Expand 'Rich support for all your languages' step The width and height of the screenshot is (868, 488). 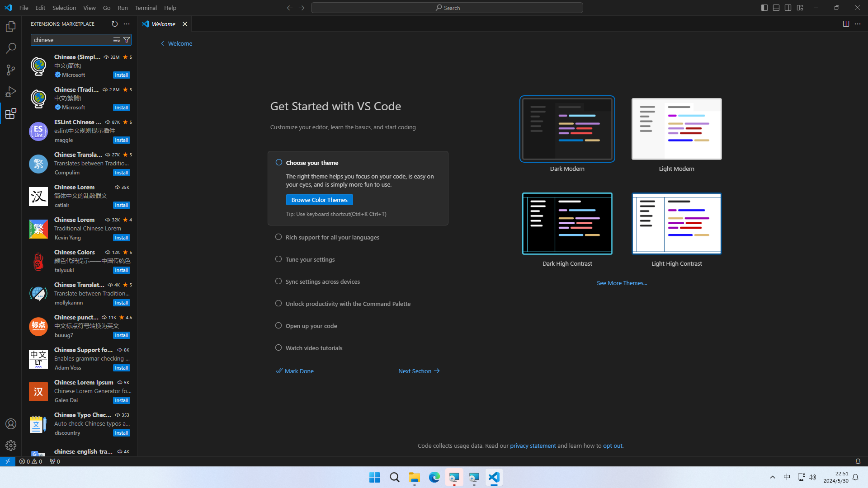click(332, 238)
